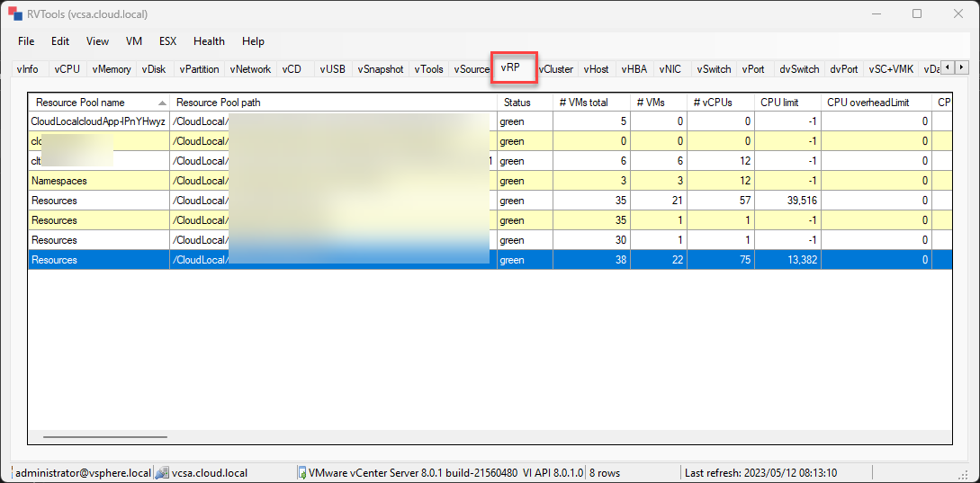Image resolution: width=980 pixels, height=483 pixels.
Task: Sort by the Status column header
Action: point(525,103)
